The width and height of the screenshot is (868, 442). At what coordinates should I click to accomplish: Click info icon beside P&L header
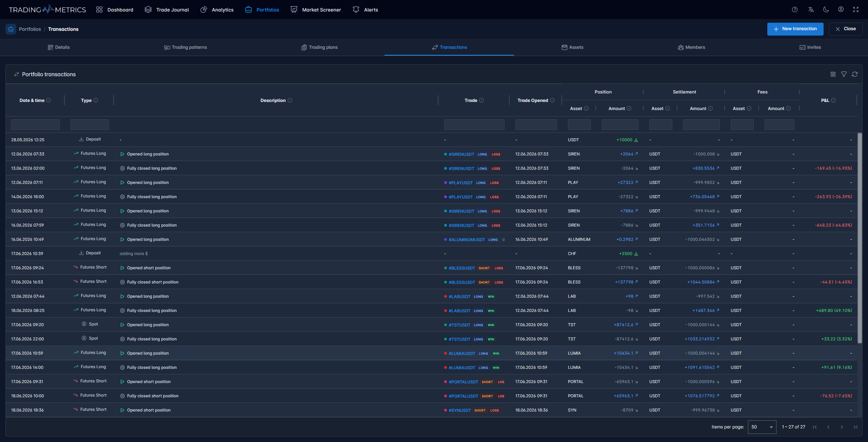coord(833,100)
